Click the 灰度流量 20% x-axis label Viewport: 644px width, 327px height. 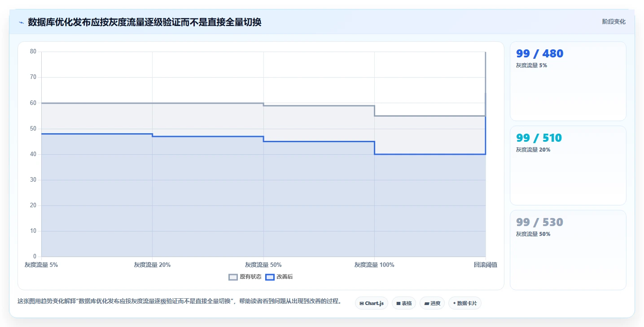click(152, 265)
